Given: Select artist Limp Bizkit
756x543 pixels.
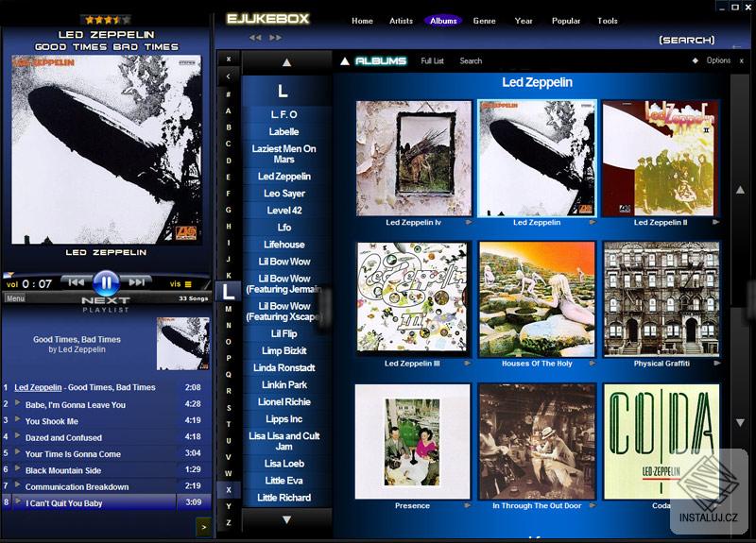Looking at the screenshot, I should (x=284, y=350).
